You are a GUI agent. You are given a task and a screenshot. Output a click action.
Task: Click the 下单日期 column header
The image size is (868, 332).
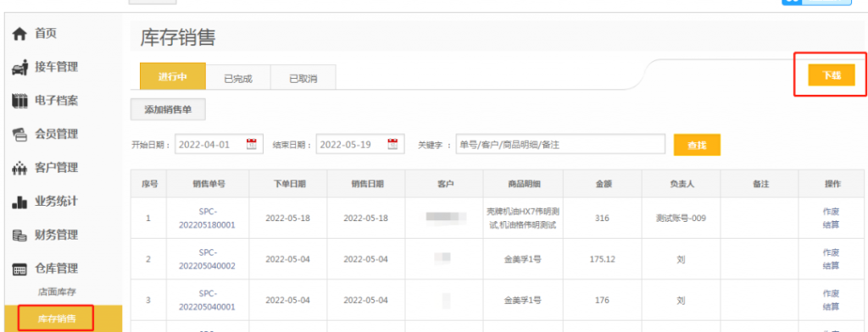coord(288,184)
